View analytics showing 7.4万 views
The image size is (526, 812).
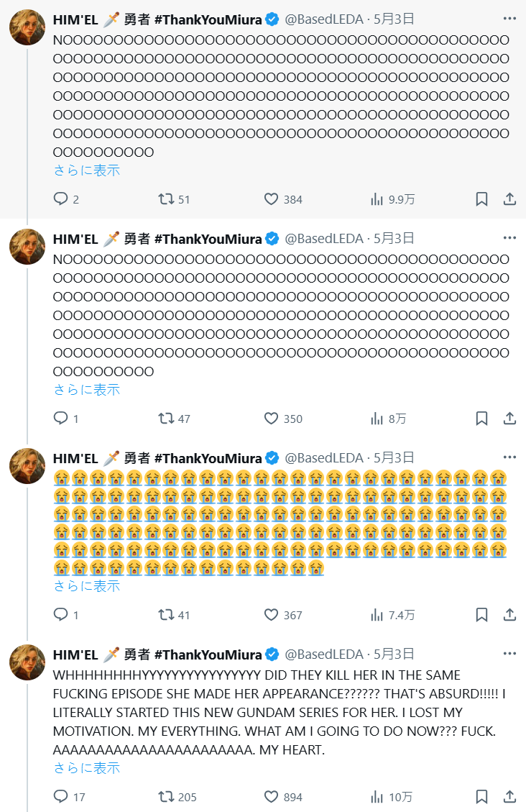[x=377, y=615]
